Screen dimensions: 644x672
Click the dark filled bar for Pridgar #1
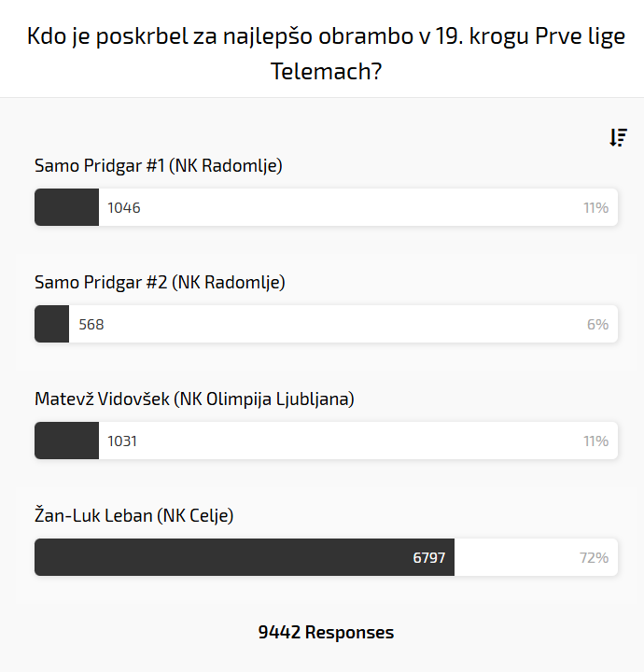tap(66, 207)
